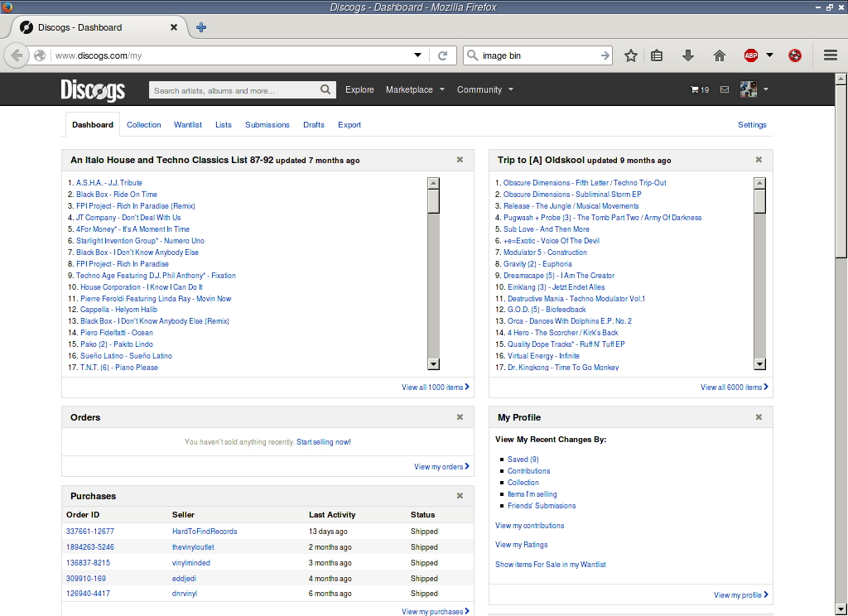
Task: Open View my profile link
Action: [741, 595]
